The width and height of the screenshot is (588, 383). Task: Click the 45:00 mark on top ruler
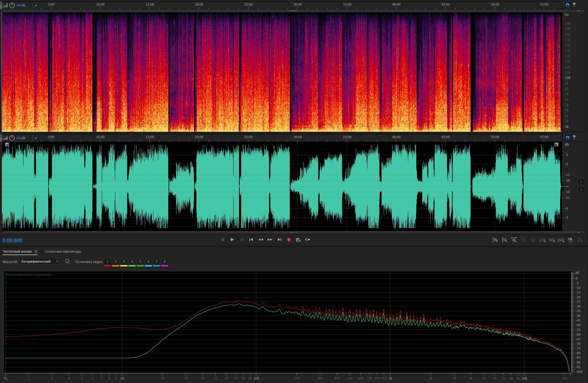(x=445, y=4)
